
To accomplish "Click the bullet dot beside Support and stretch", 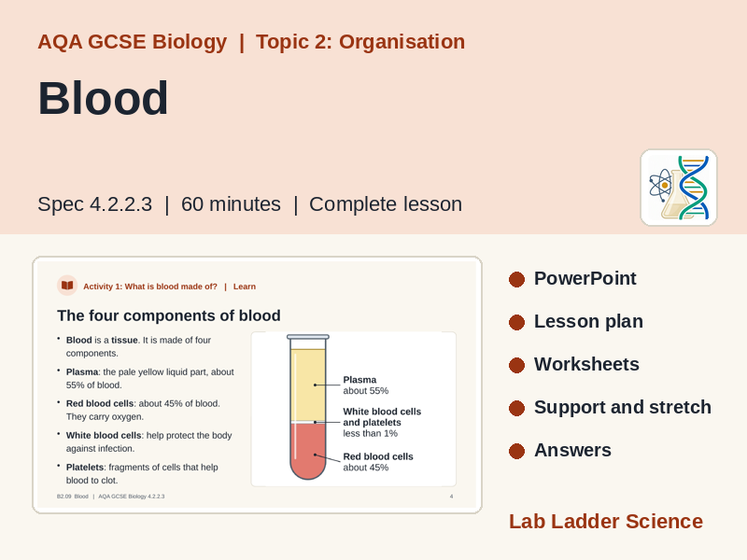I will click(516, 408).
